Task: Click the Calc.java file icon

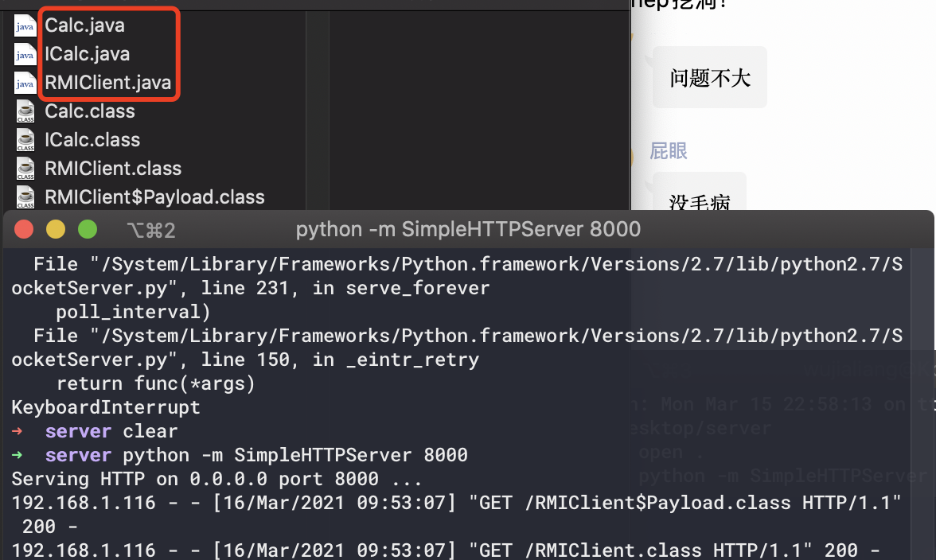Action: tap(25, 25)
